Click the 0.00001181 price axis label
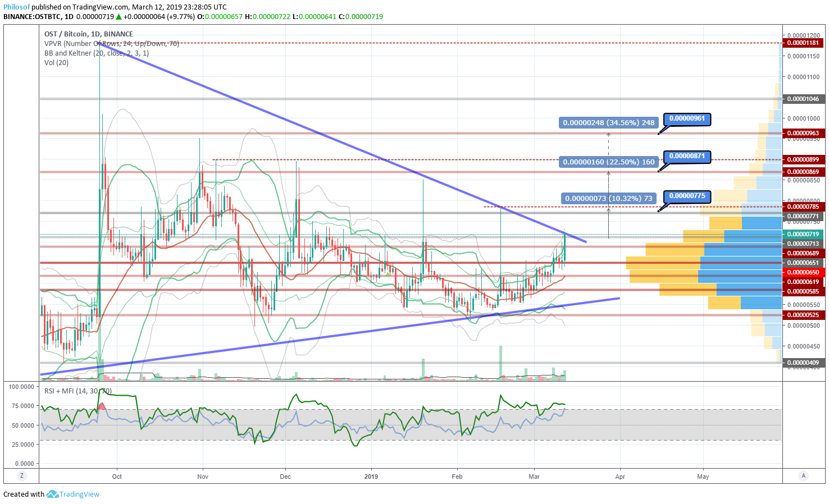 tap(803, 43)
